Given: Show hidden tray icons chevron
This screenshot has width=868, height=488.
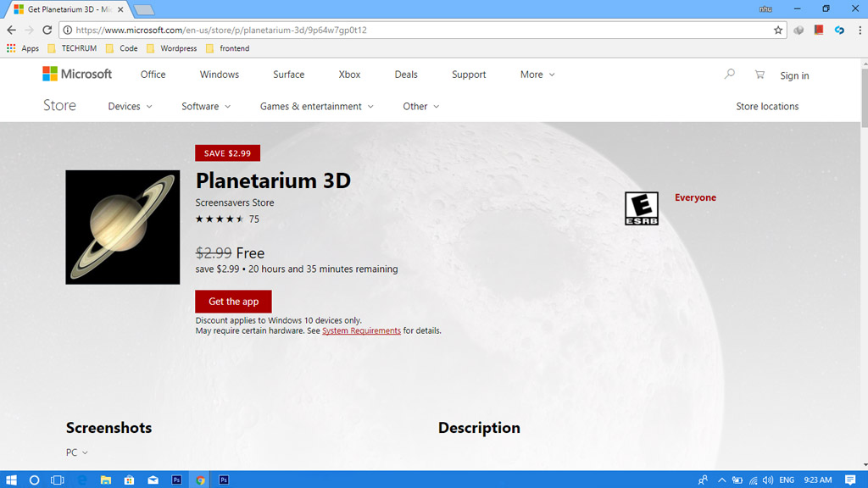Looking at the screenshot, I should [722, 480].
